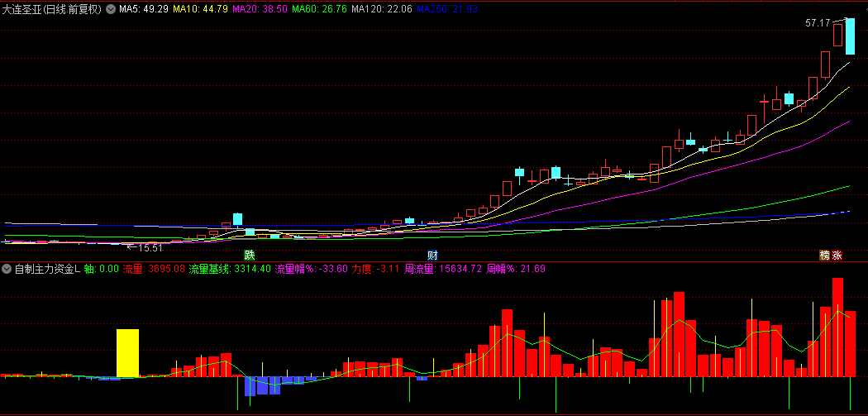Image resolution: width=868 pixels, height=416 pixels.
Task: Click the 15.51 low price label
Action: click(150, 247)
